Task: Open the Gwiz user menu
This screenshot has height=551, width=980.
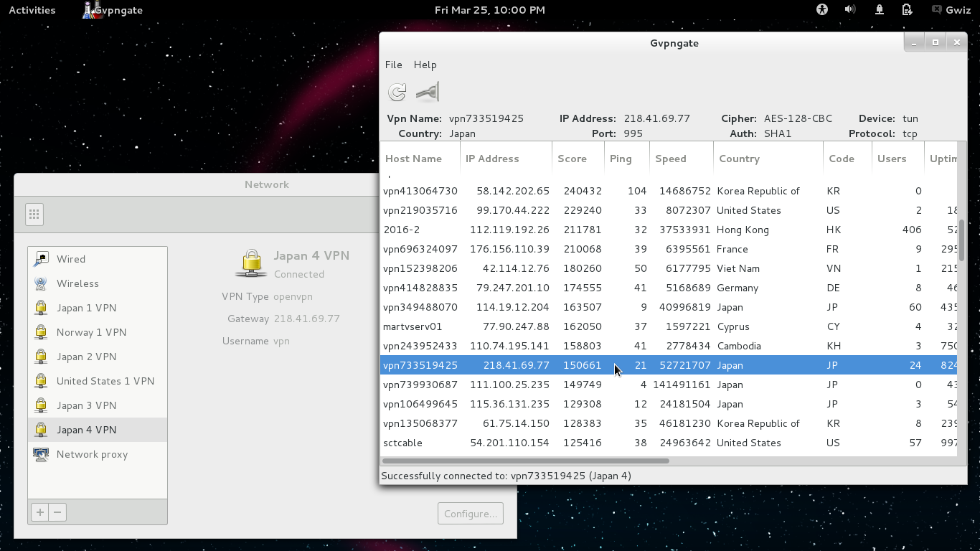Action: (x=951, y=10)
